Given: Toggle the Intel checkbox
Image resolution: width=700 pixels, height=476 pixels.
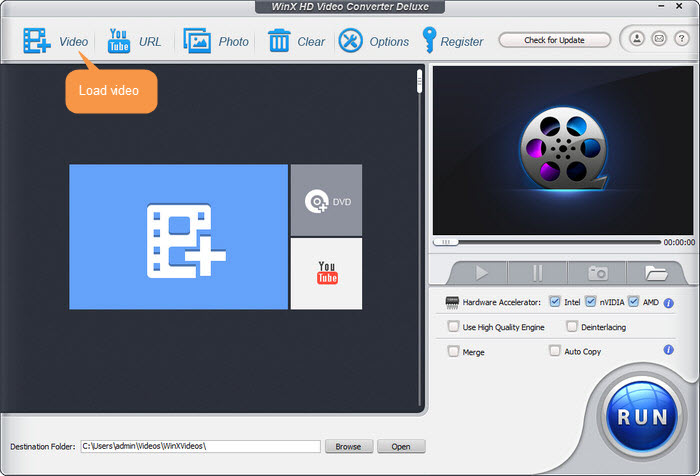Looking at the screenshot, I should [x=554, y=301].
